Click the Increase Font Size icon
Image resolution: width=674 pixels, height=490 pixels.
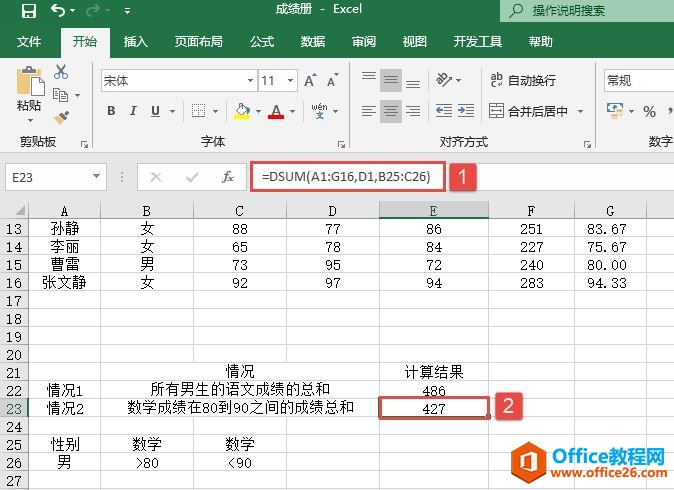click(310, 80)
